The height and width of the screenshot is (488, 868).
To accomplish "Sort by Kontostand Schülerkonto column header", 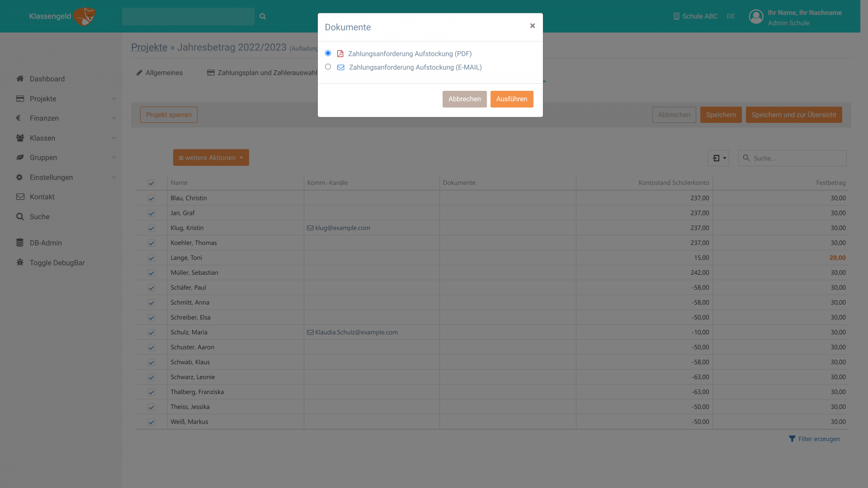I will [x=674, y=183].
